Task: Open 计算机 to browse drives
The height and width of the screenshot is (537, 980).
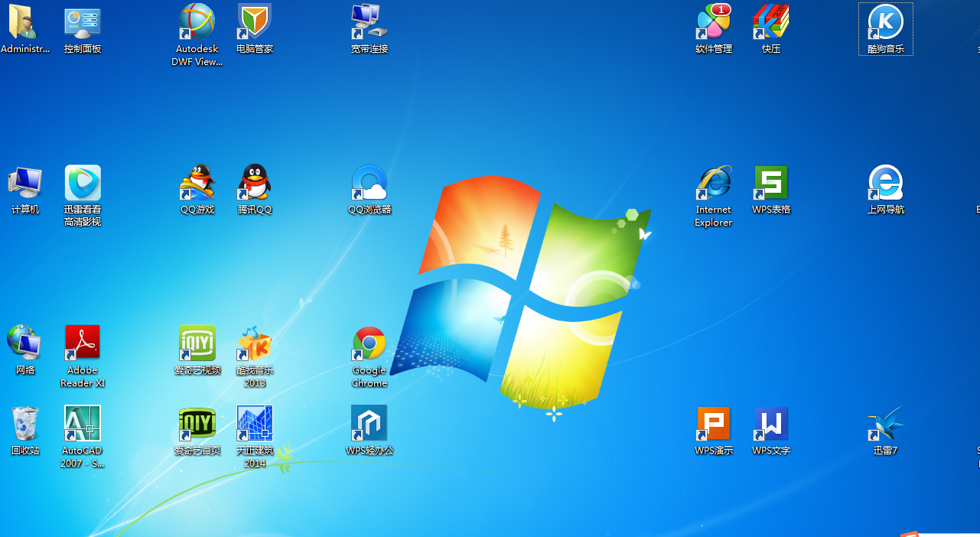Action: click(x=24, y=184)
